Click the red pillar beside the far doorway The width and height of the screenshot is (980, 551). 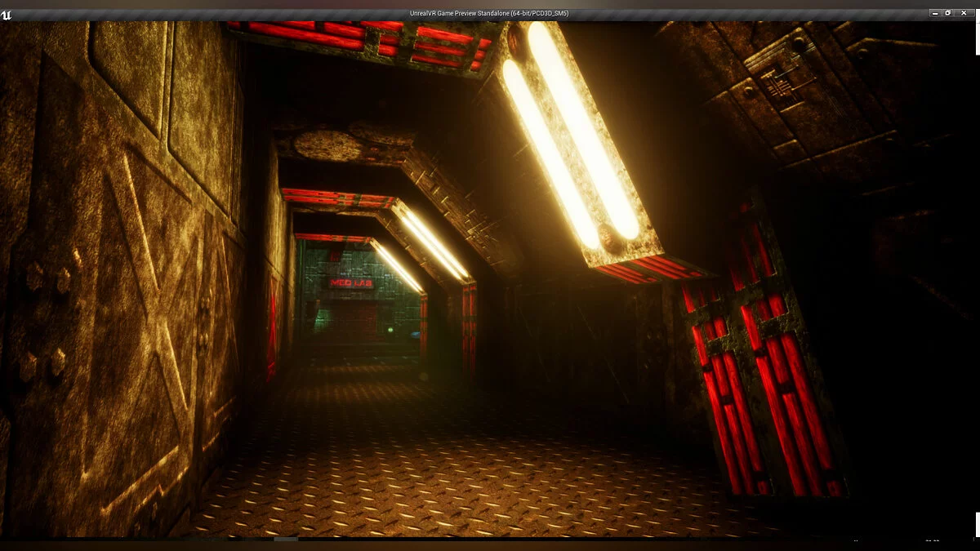point(470,327)
